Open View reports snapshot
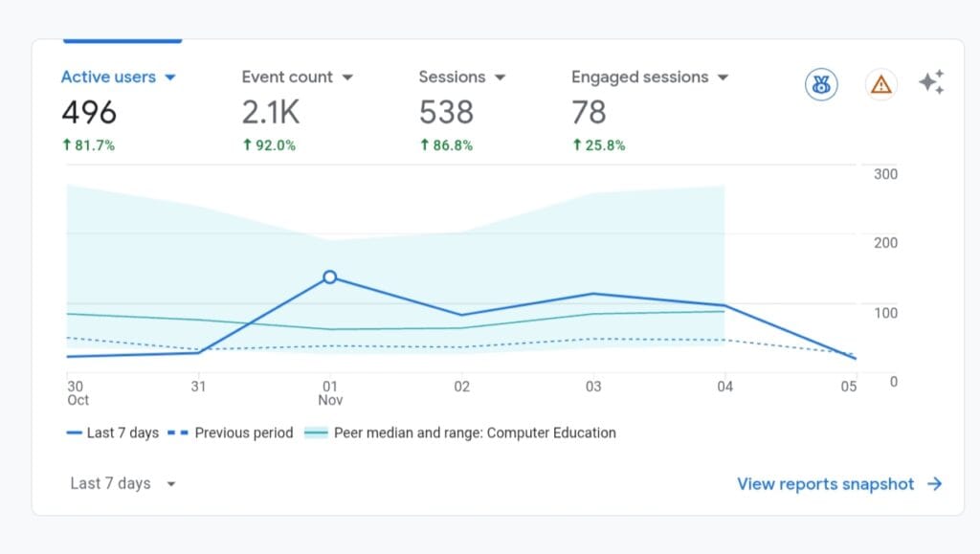This screenshot has width=980, height=554. point(827,484)
